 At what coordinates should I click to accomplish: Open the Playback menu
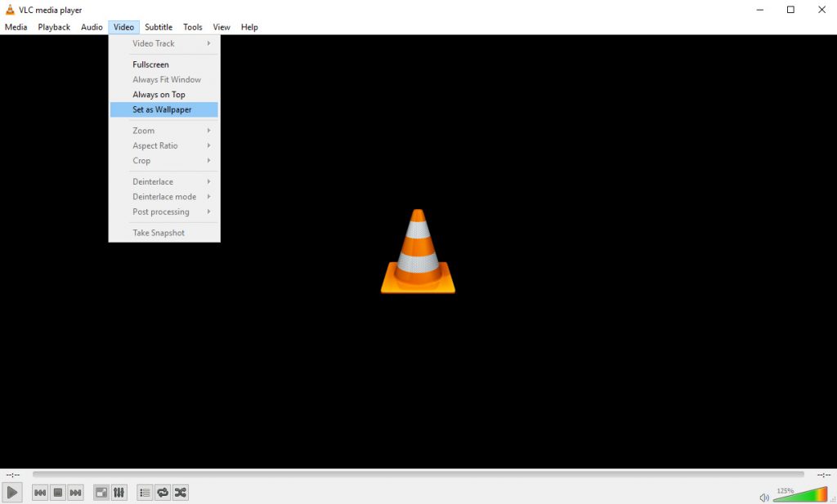click(x=54, y=27)
